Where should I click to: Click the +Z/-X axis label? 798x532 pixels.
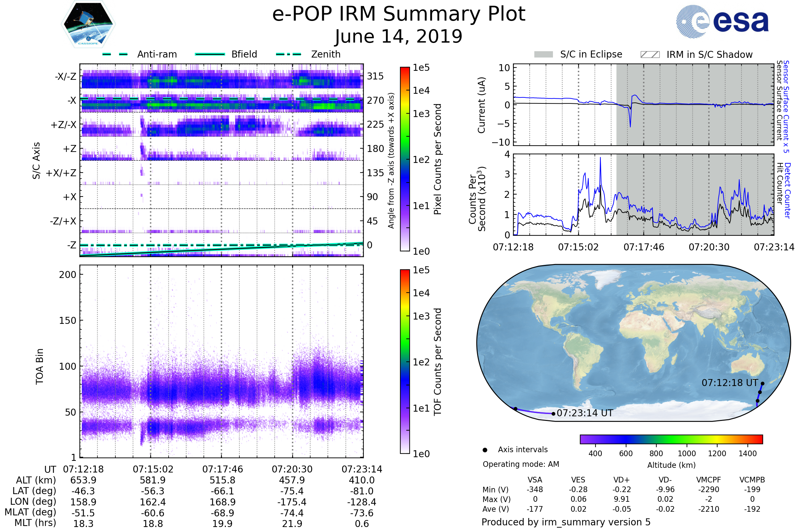tap(64, 125)
